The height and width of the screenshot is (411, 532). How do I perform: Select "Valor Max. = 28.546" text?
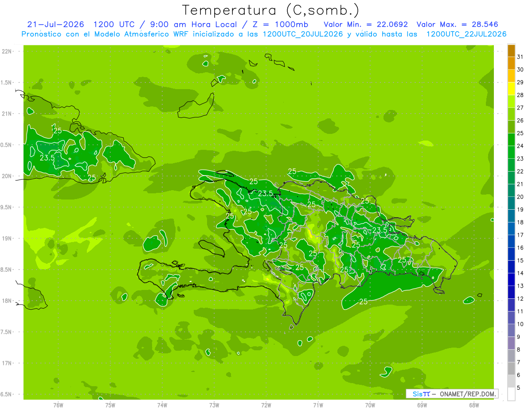click(x=457, y=24)
